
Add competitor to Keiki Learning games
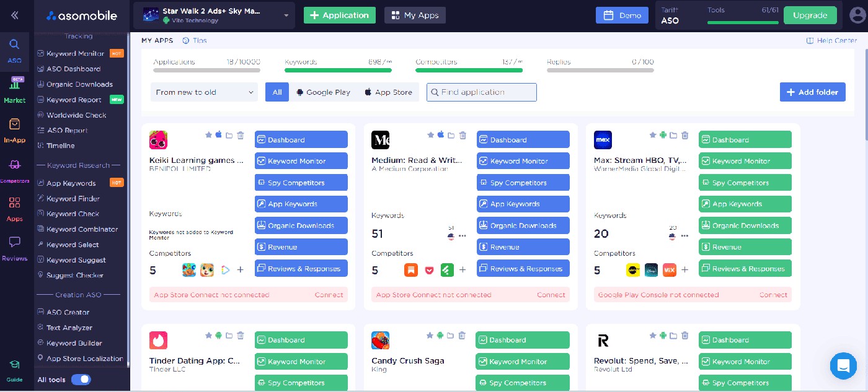point(241,270)
